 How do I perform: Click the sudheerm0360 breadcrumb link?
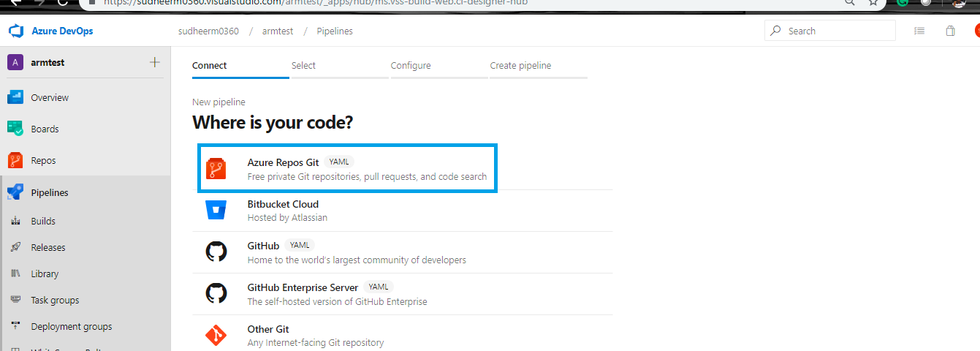pyautogui.click(x=208, y=31)
